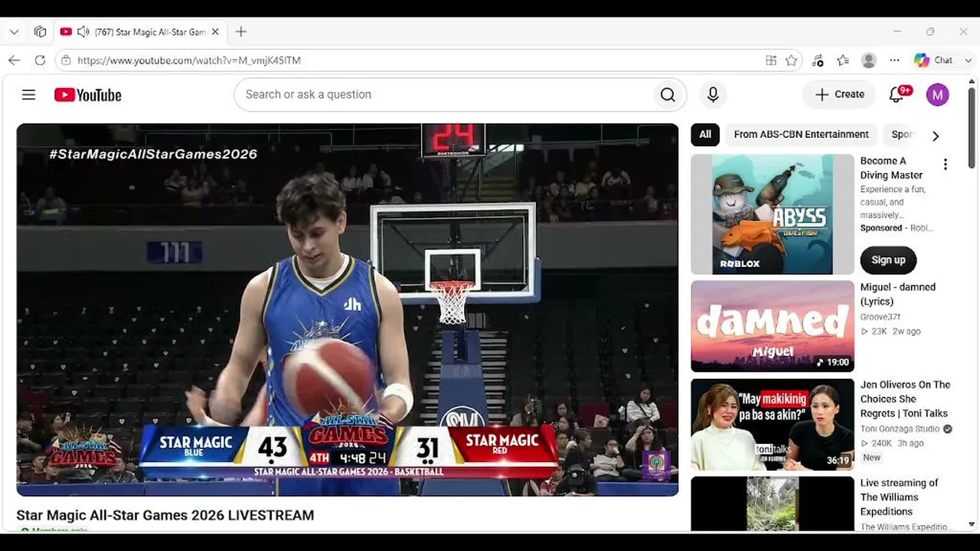
Task: Expand the tab actions menu chevron
Action: [14, 32]
